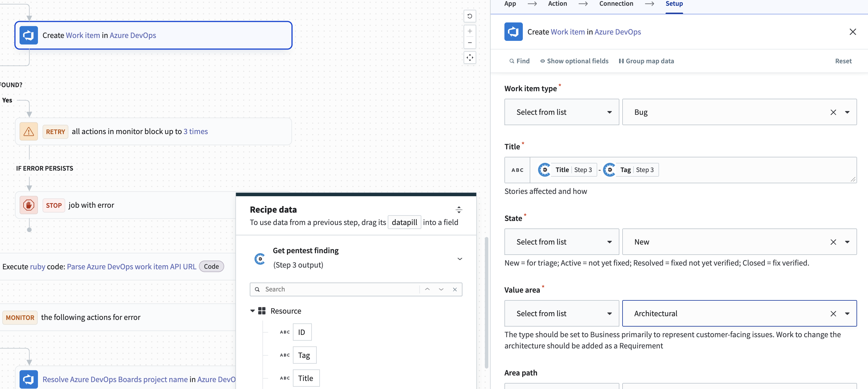This screenshot has height=389, width=868.
Task: Open the Bug value dropdown arrow
Action: click(x=847, y=112)
